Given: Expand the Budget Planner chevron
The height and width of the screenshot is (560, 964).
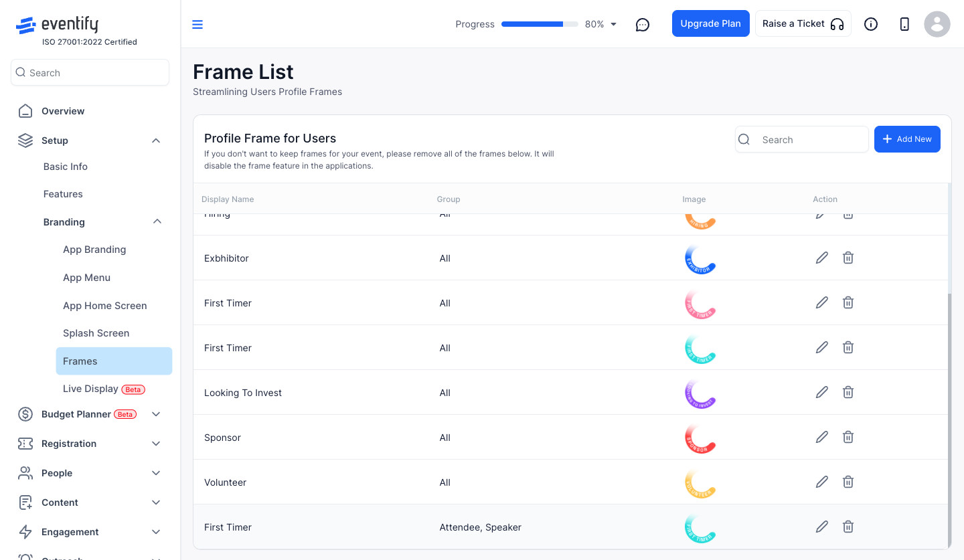Looking at the screenshot, I should pyautogui.click(x=156, y=414).
